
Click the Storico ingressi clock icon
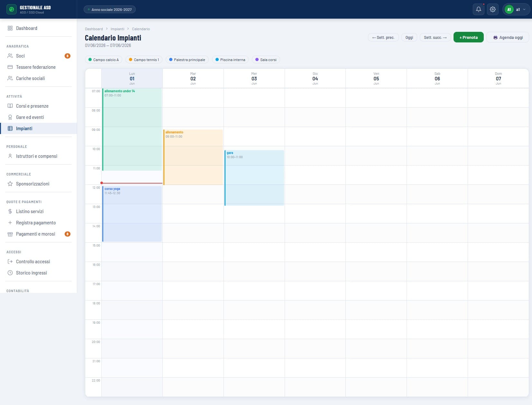[x=10, y=273]
